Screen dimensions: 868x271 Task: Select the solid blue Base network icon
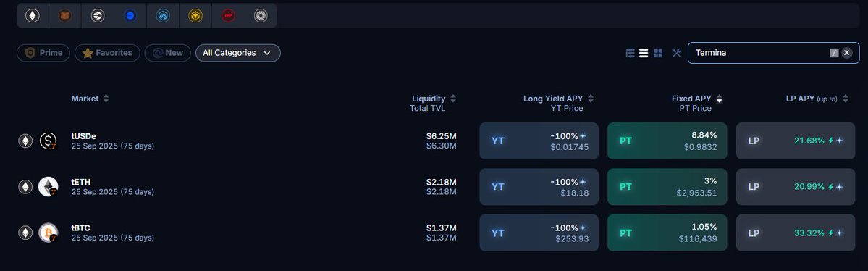[x=130, y=15]
